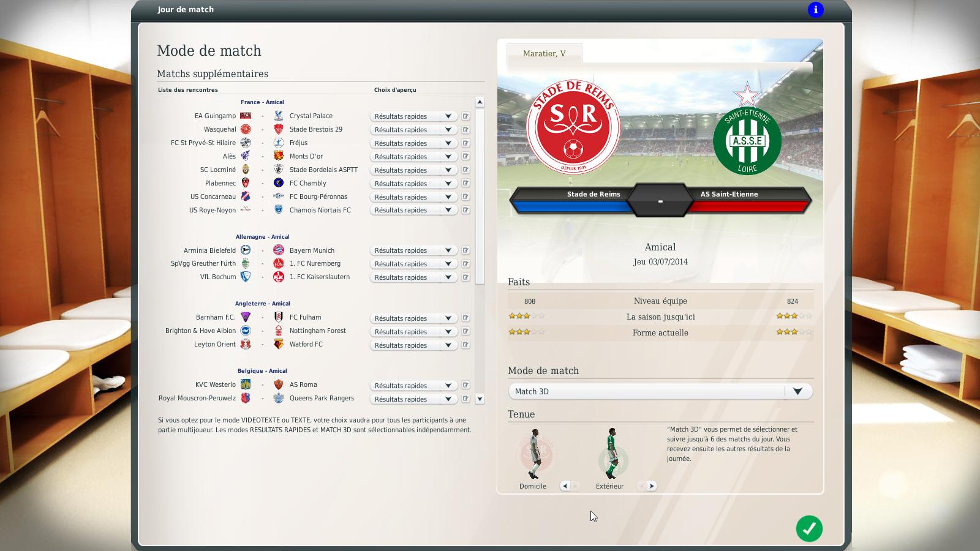The height and width of the screenshot is (551, 980).
Task: Click the Bayern Munich club crest
Action: pyautogui.click(x=279, y=250)
